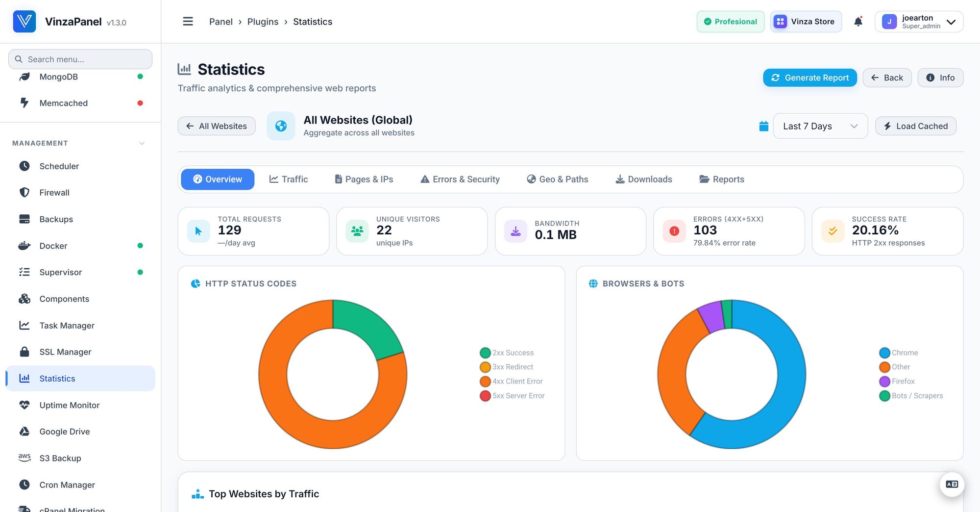Collapse the Management section chevron
The image size is (980, 512).
tap(142, 143)
